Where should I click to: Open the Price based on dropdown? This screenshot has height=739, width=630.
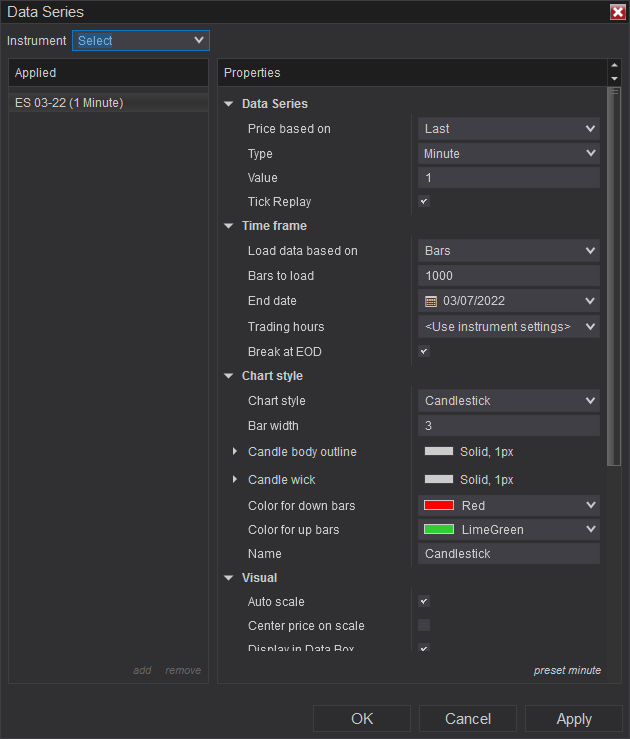pos(508,129)
